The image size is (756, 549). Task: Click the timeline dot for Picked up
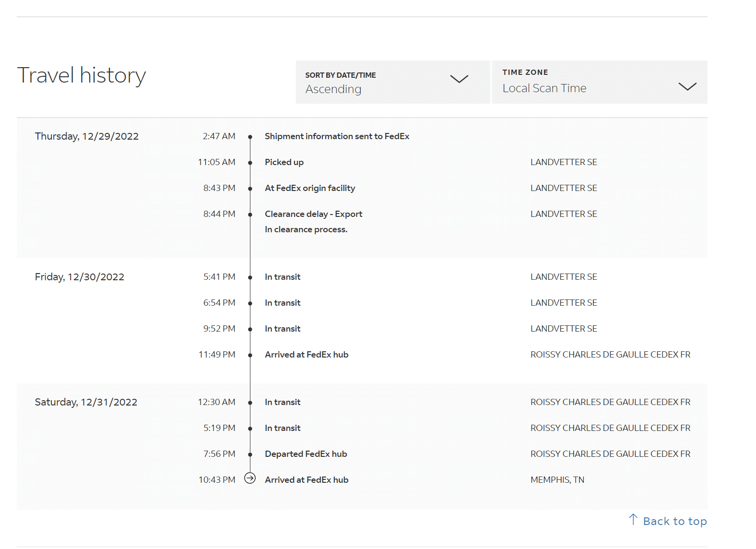250,163
